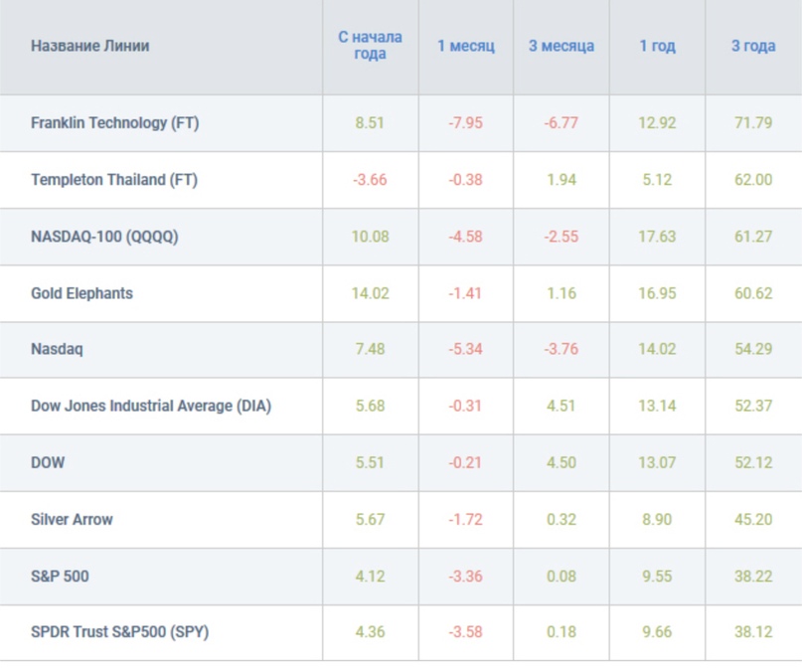Click Dow Jones (DIA) 3-month value 4.51
Image resolution: width=802 pixels, height=672 pixels.
click(561, 406)
